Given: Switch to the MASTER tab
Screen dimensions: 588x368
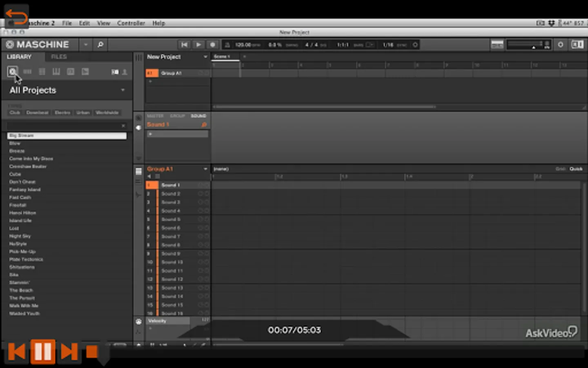Looking at the screenshot, I should point(155,116).
